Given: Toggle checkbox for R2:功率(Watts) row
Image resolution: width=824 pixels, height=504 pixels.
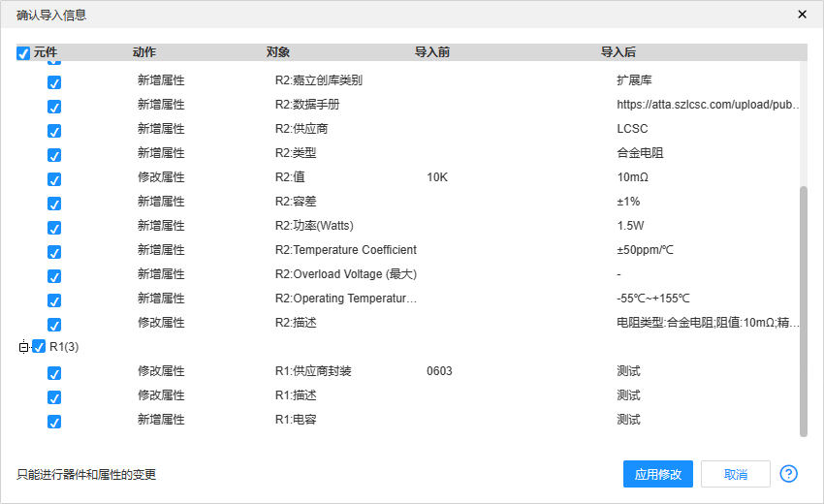Looking at the screenshot, I should (x=54, y=228).
